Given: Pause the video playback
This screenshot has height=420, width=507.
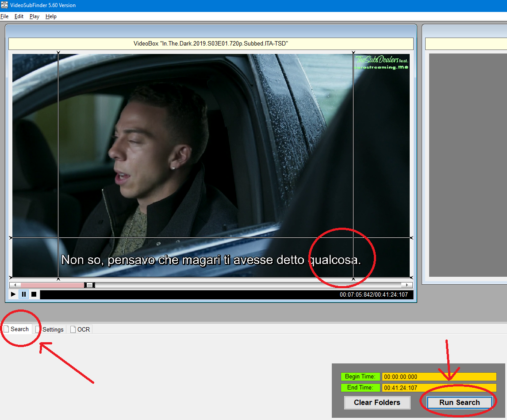Looking at the screenshot, I should [23, 294].
